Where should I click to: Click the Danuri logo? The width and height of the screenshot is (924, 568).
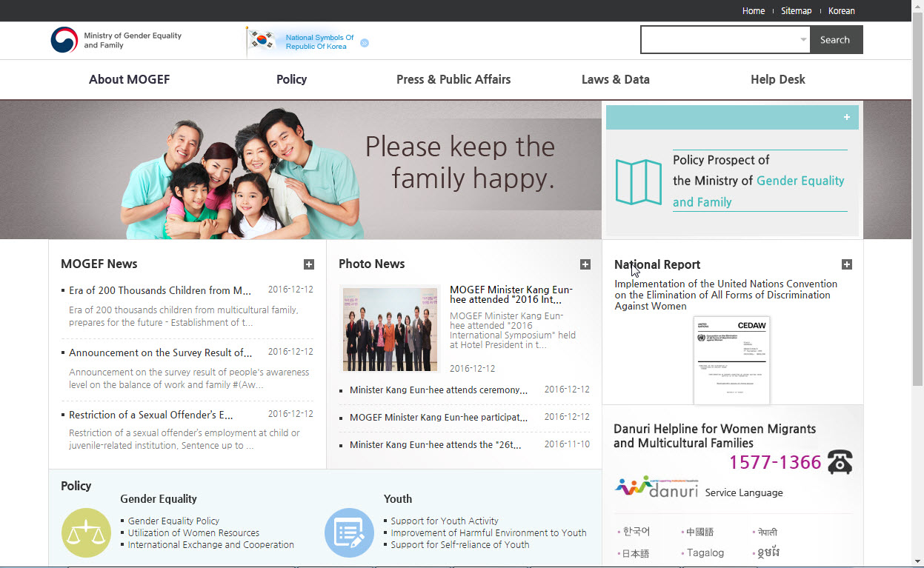tap(657, 487)
